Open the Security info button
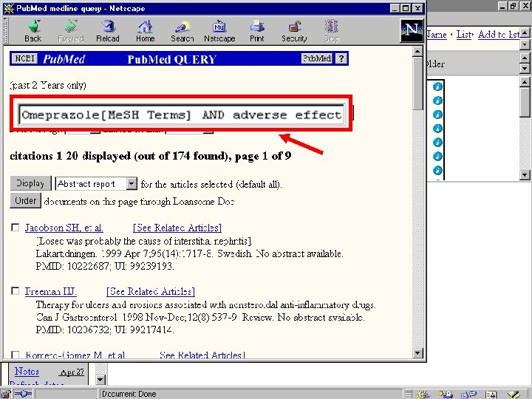This screenshot has height=399, width=532. (x=294, y=31)
